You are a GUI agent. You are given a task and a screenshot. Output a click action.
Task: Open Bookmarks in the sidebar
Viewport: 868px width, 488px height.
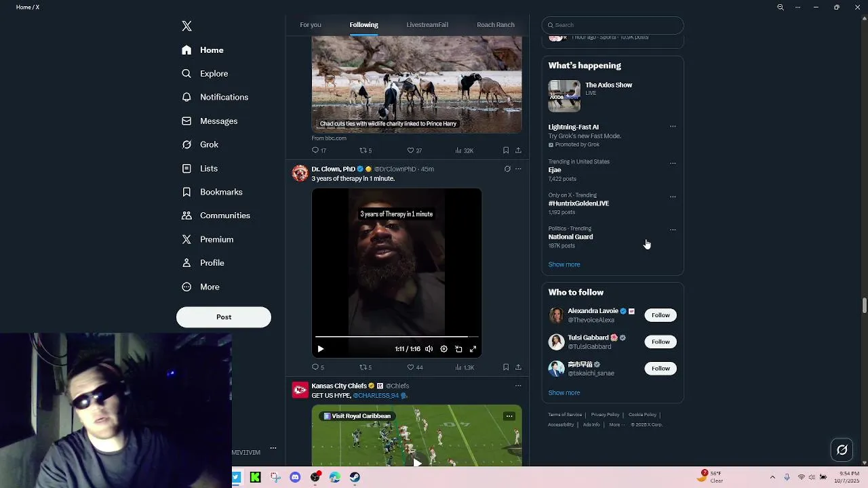tap(212, 192)
